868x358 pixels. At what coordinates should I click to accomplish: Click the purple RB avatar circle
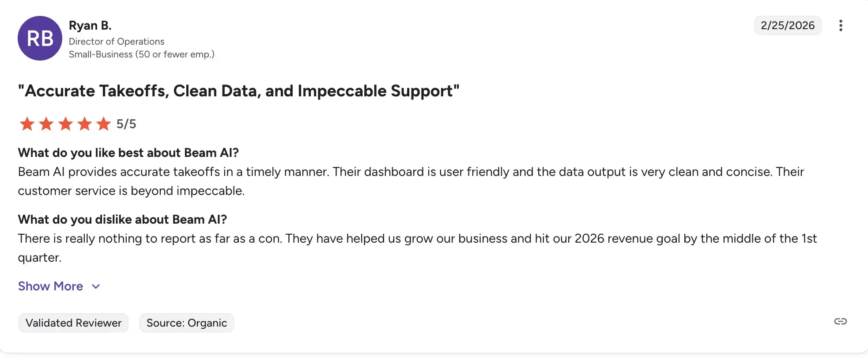pyautogui.click(x=40, y=38)
